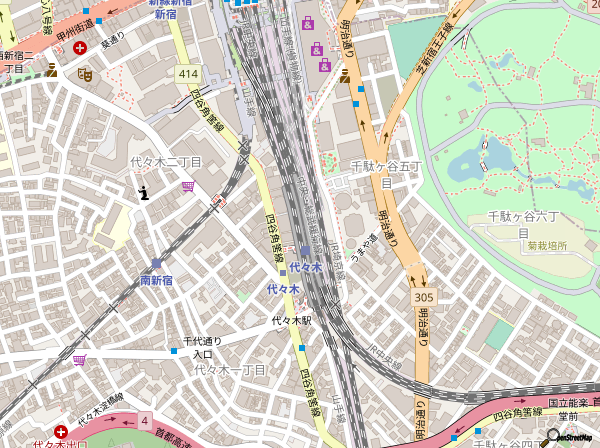Click the magenta shopping cart near 代々木二丁目
The height and width of the screenshot is (448, 600).
click(x=188, y=187)
